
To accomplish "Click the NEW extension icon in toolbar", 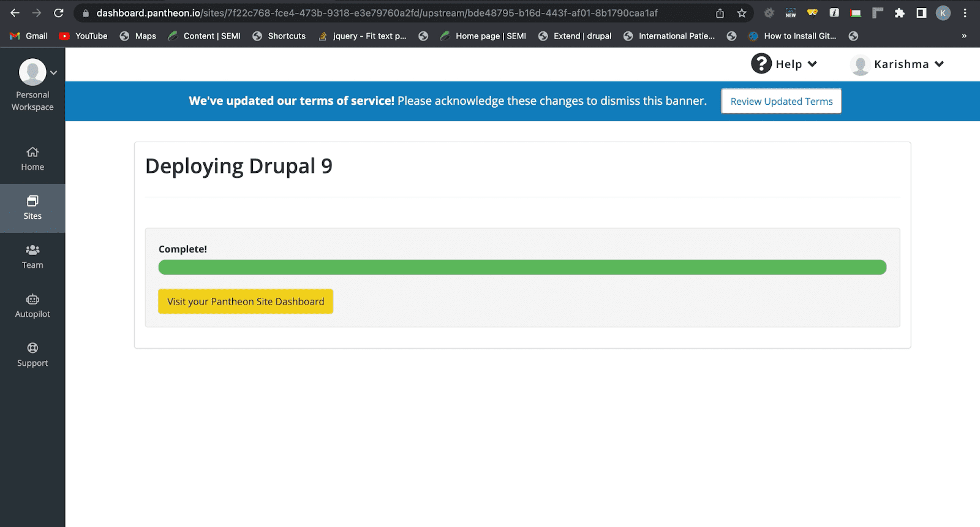I will (791, 13).
